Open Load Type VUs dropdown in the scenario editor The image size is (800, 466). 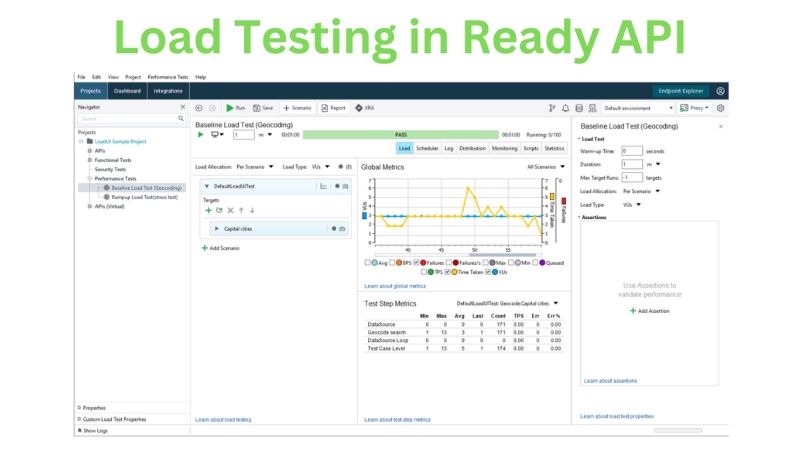coord(321,167)
